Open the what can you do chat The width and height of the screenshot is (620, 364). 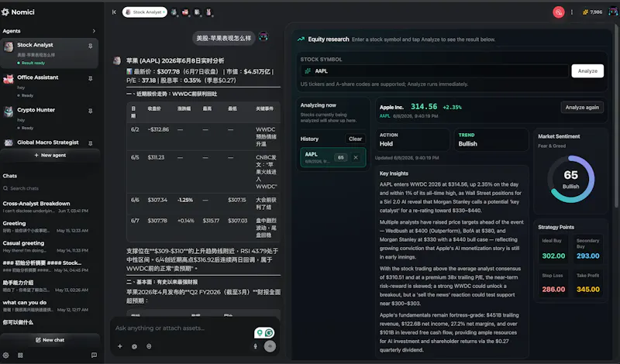point(46,305)
